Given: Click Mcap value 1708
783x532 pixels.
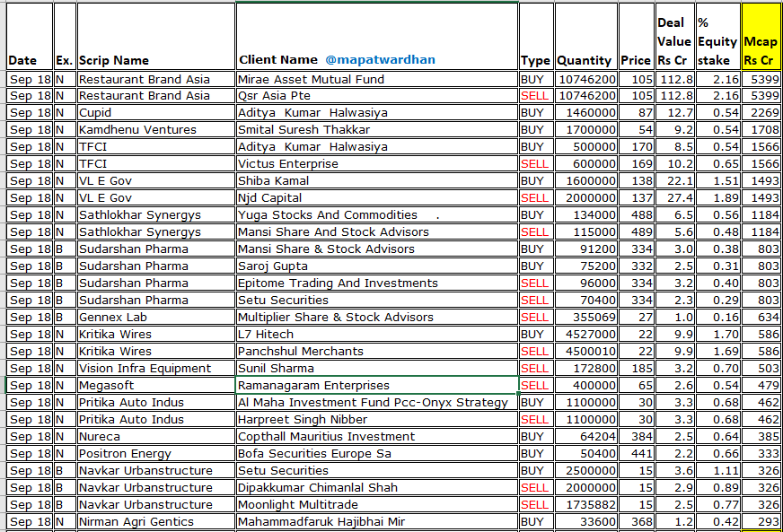Looking at the screenshot, I should 761,130.
